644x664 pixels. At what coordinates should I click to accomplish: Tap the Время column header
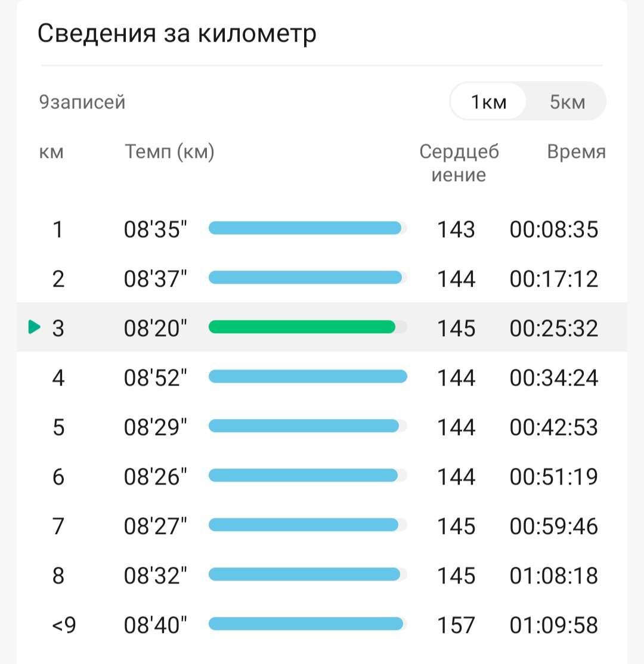(576, 151)
